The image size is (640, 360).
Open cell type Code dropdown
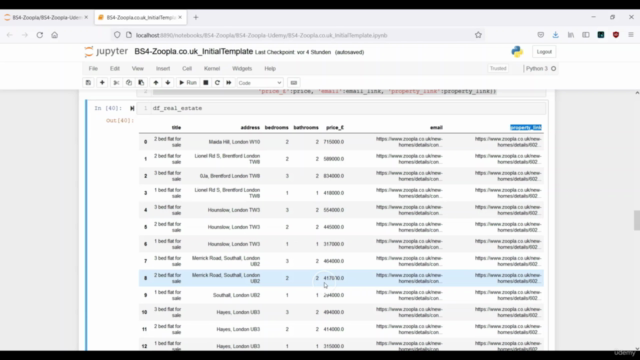260,83
